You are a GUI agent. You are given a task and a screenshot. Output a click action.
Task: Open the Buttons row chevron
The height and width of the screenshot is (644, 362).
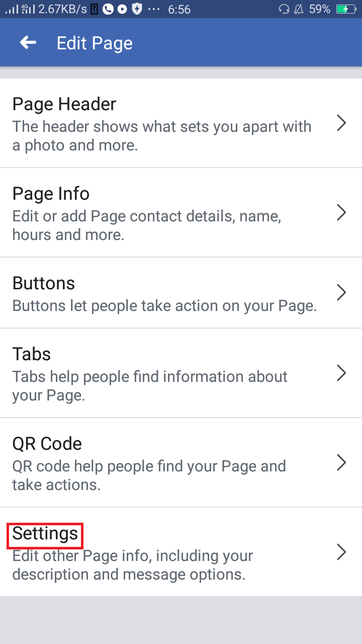coord(341,292)
